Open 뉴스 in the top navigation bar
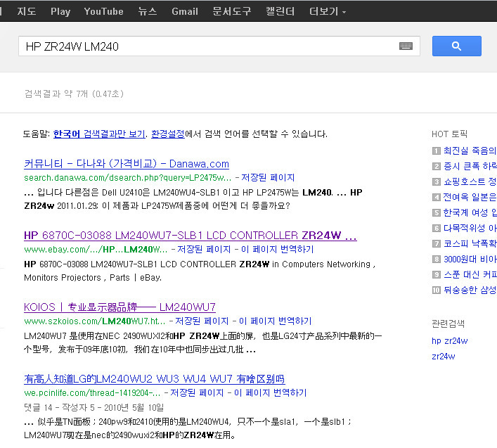 pyautogui.click(x=148, y=11)
